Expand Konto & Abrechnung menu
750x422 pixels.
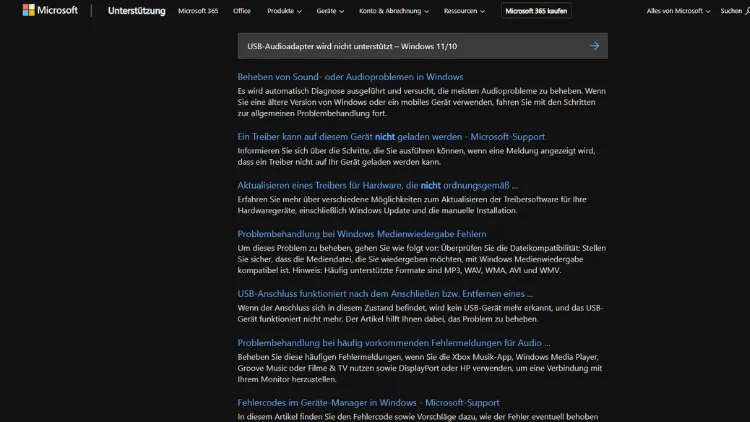[x=394, y=11]
